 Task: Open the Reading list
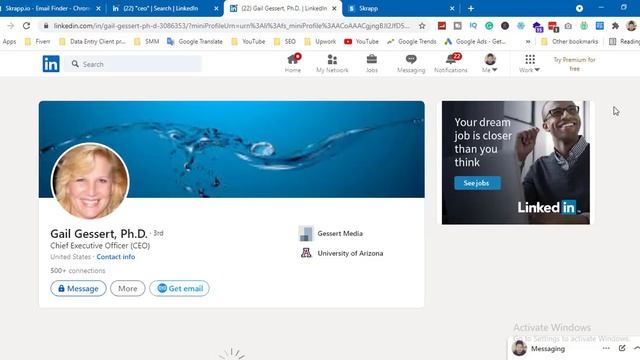click(x=624, y=42)
